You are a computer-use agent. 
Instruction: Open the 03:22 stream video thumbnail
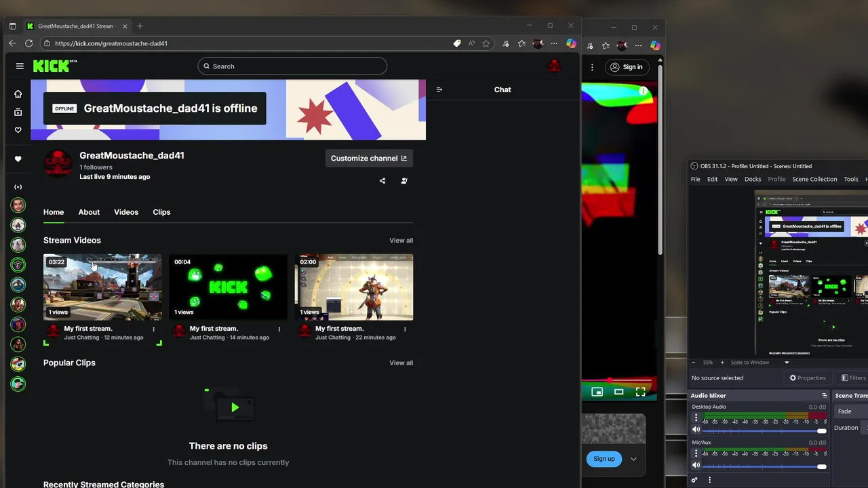click(x=102, y=287)
